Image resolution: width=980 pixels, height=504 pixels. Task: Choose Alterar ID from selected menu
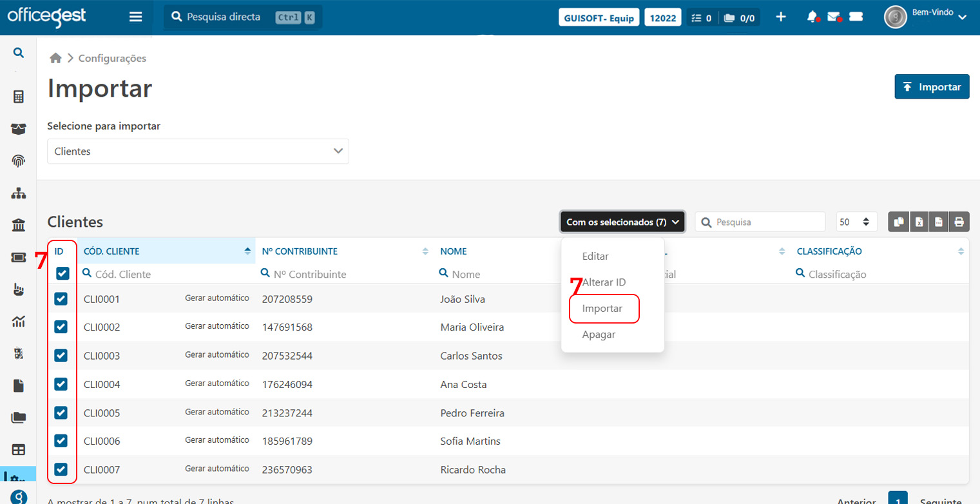[x=604, y=282]
